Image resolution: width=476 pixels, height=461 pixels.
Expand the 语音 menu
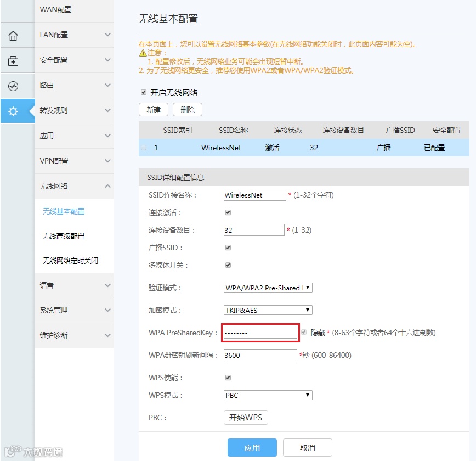tap(75, 285)
